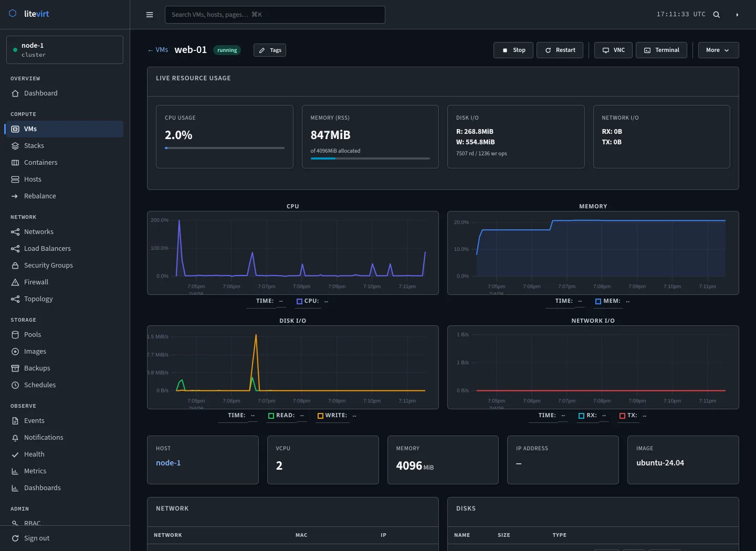Toggle the TX series in Network I/O legend
The height and width of the screenshot is (551, 756).
[x=622, y=416]
